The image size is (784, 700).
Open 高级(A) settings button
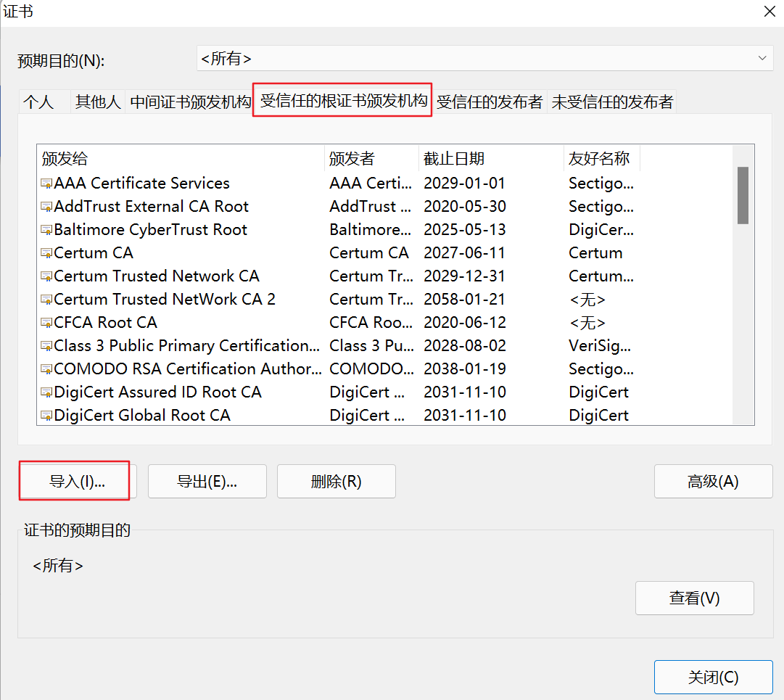tap(713, 482)
